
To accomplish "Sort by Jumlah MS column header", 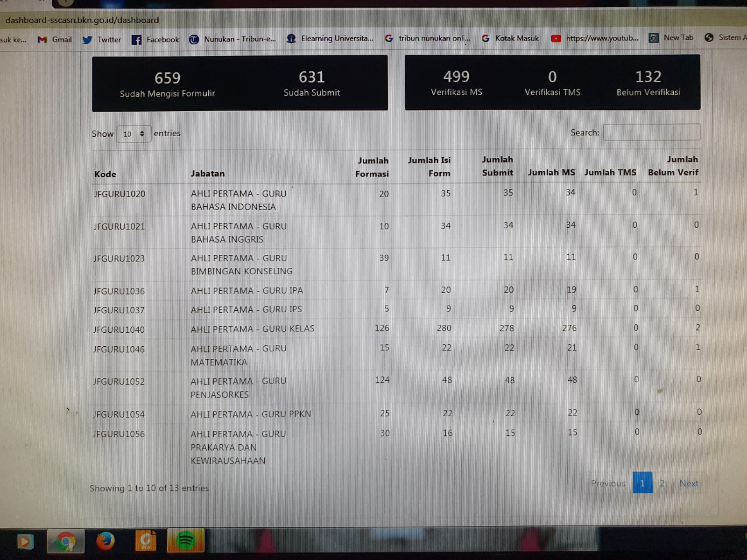I will 551,172.
